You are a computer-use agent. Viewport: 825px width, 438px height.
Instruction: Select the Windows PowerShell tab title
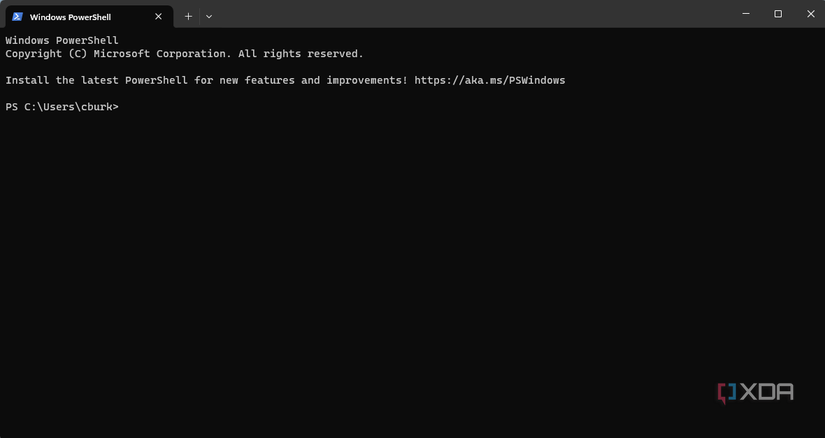[70, 16]
